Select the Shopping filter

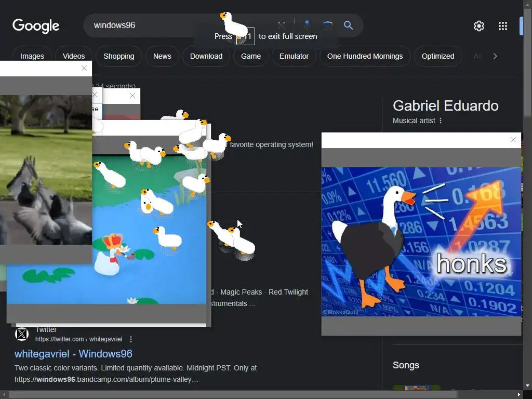119,56
